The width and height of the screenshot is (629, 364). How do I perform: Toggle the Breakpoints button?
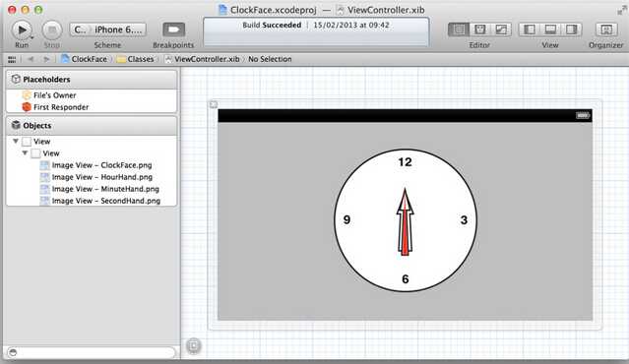pos(173,30)
